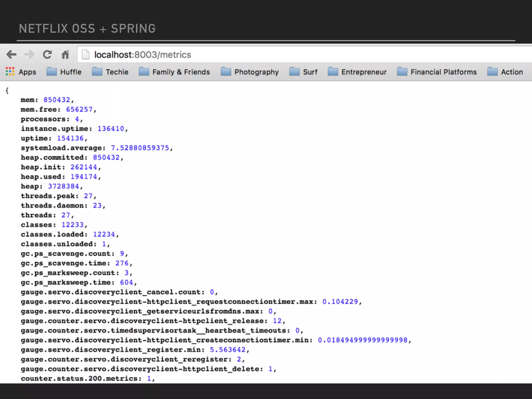
Task: Open the Action bookmarks folder
Action: click(505, 72)
